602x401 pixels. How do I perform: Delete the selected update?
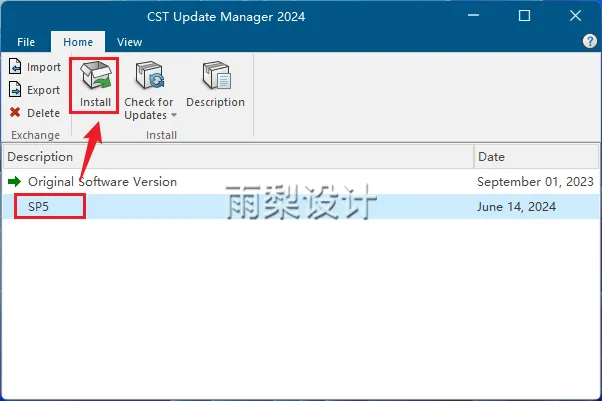coord(35,113)
